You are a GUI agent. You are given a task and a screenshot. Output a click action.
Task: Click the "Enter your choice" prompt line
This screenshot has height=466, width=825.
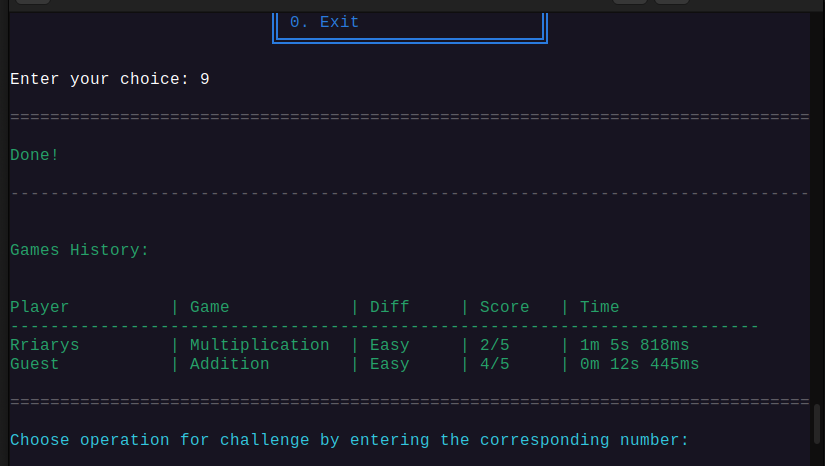tap(110, 79)
